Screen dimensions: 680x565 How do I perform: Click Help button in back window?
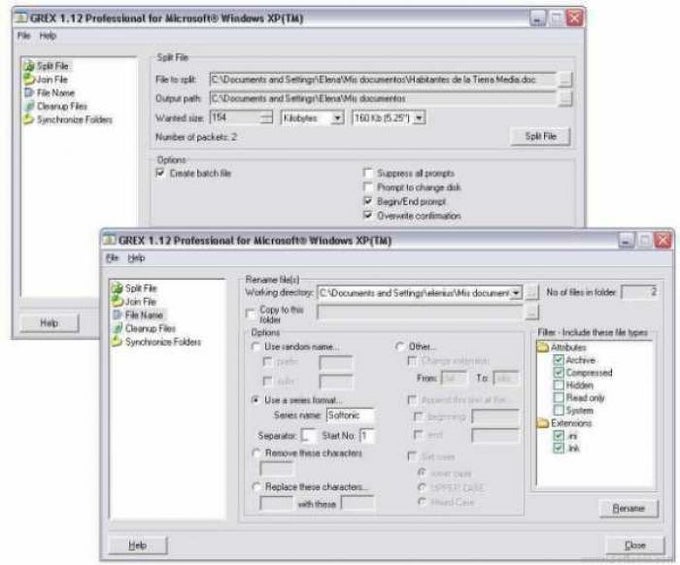coord(49,323)
